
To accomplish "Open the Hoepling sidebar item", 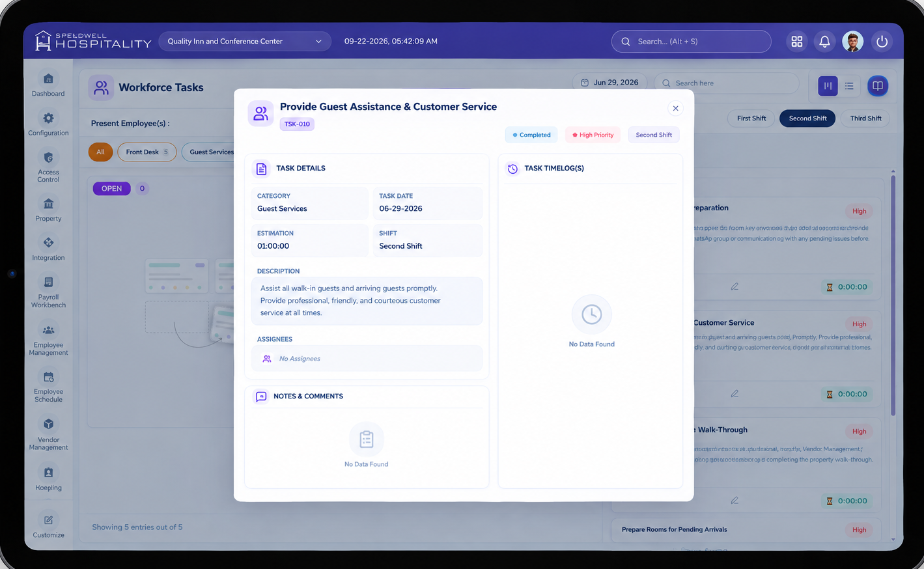I will [48, 479].
